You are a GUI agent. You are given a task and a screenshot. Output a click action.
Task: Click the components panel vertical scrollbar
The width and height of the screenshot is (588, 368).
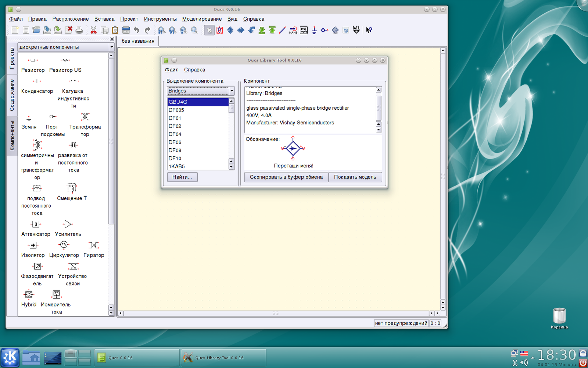pyautogui.click(x=111, y=141)
